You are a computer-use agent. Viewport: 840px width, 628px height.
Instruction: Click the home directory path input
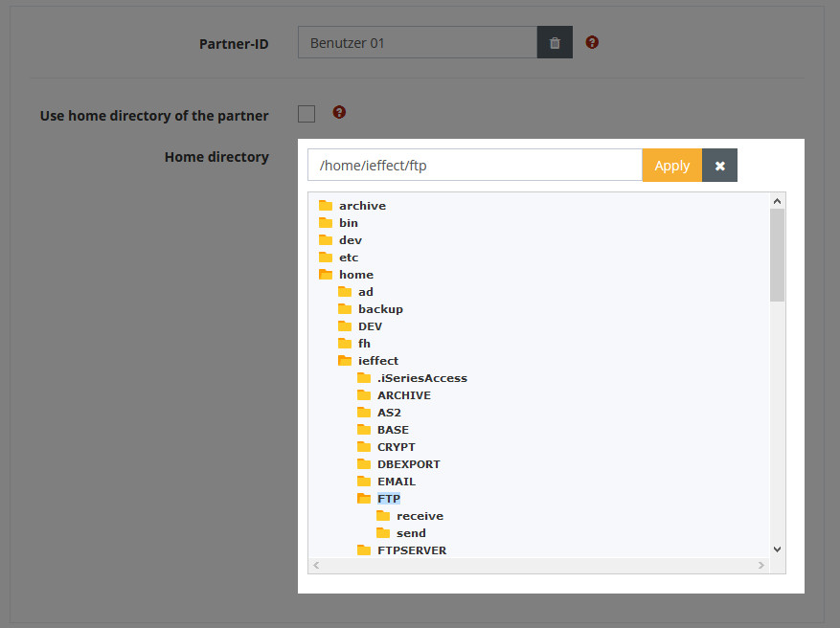coord(474,166)
